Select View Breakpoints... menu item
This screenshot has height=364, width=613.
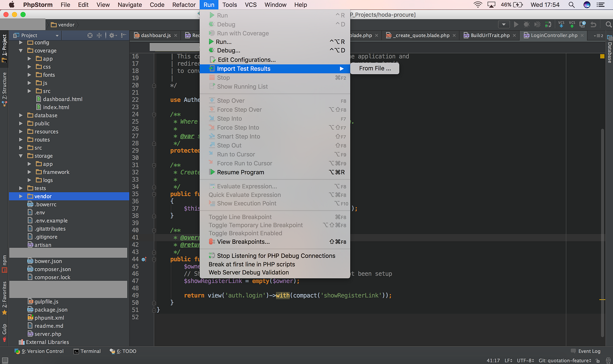click(x=275, y=242)
